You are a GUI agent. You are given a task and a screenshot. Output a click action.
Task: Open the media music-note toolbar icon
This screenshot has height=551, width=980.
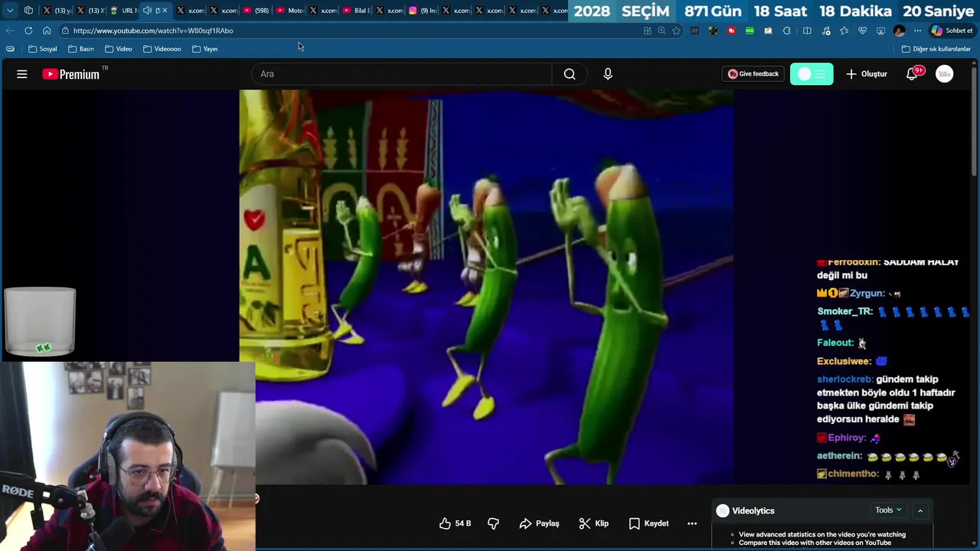tap(826, 31)
